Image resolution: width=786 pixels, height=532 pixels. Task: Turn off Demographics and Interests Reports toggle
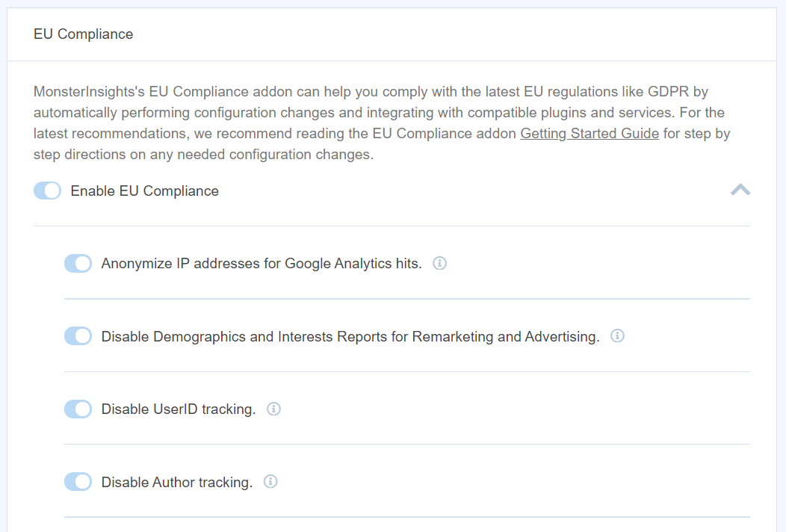pyautogui.click(x=78, y=335)
